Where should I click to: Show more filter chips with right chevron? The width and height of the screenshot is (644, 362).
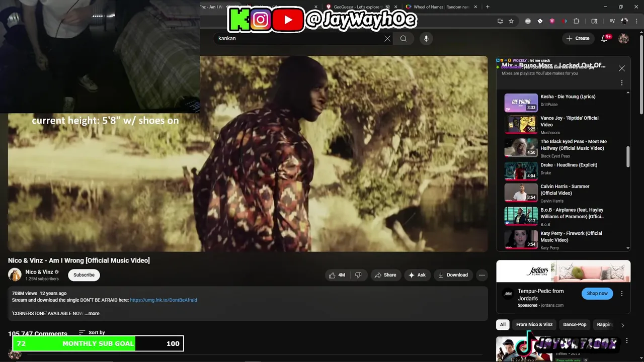623,325
